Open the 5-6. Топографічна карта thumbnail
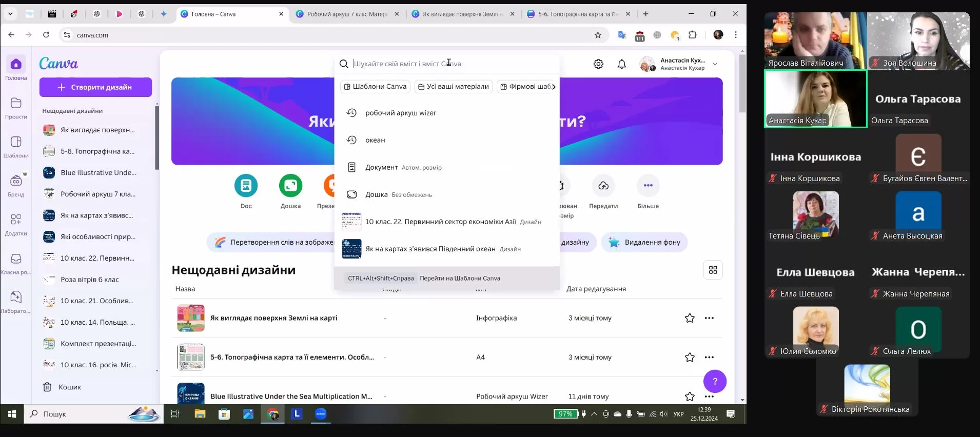980x437 pixels. click(x=191, y=357)
